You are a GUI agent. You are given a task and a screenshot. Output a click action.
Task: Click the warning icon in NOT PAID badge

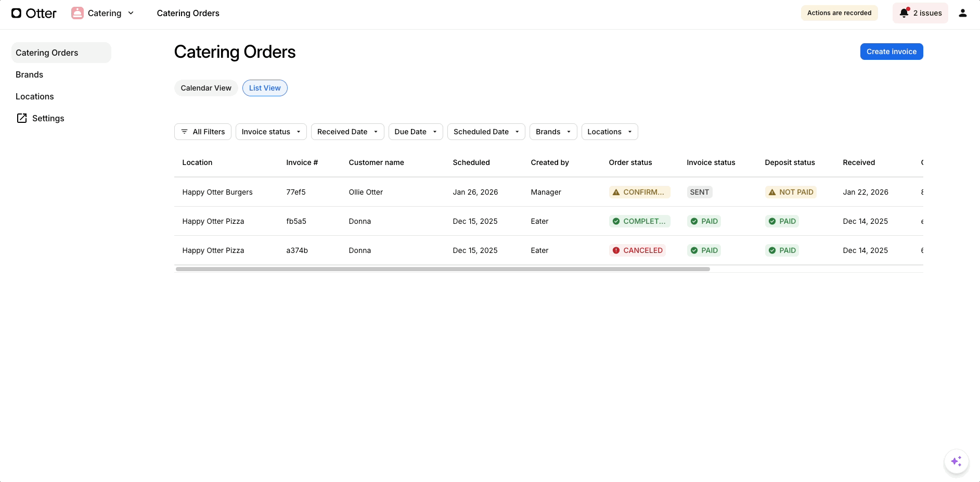[772, 192]
